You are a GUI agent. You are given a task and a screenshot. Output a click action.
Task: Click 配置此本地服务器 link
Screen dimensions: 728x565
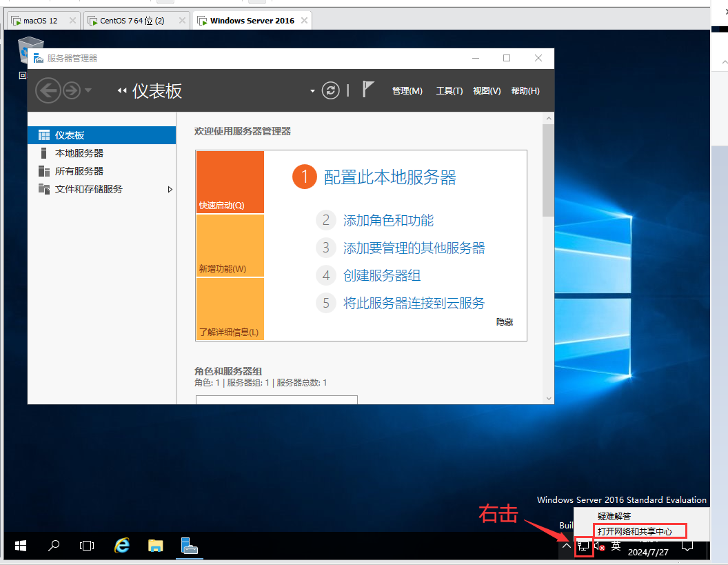click(390, 177)
